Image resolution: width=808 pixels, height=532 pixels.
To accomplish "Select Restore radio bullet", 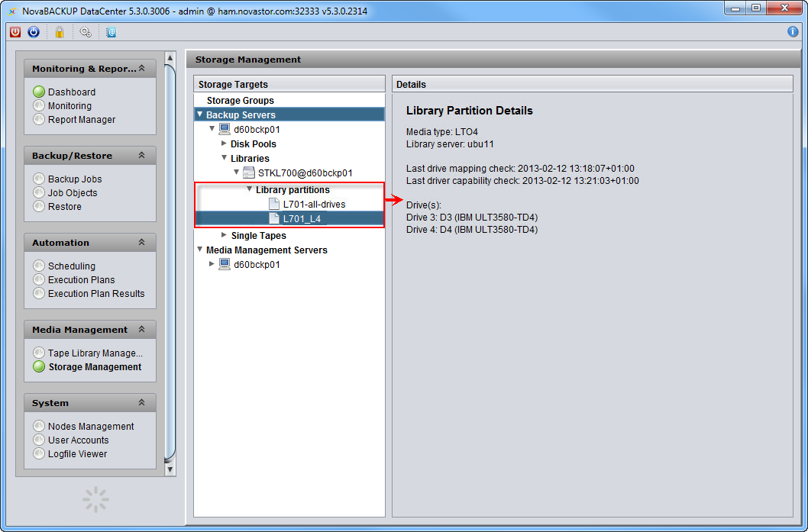I will click(39, 207).
